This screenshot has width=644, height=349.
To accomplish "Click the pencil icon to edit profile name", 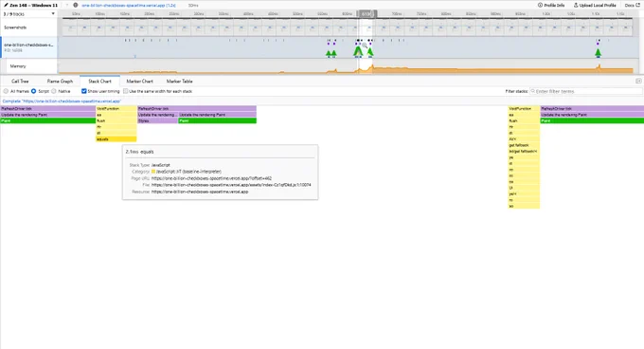I will (6, 6).
